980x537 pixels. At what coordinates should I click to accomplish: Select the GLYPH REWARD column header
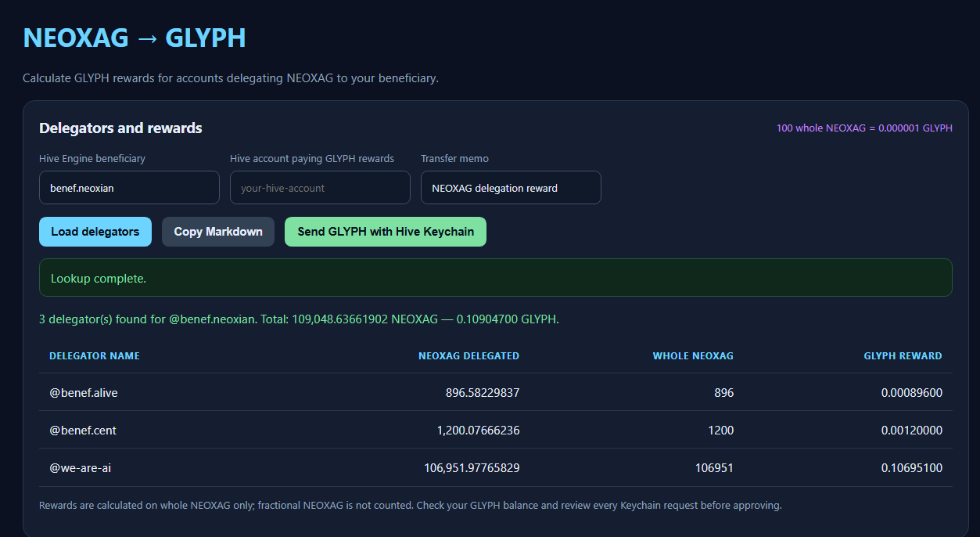[903, 356]
